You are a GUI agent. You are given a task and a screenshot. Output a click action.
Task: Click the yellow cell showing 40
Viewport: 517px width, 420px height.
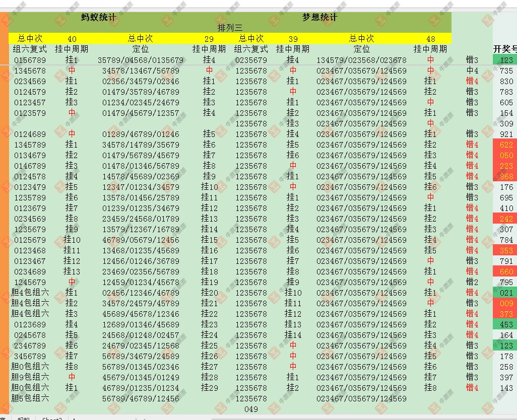coord(72,39)
